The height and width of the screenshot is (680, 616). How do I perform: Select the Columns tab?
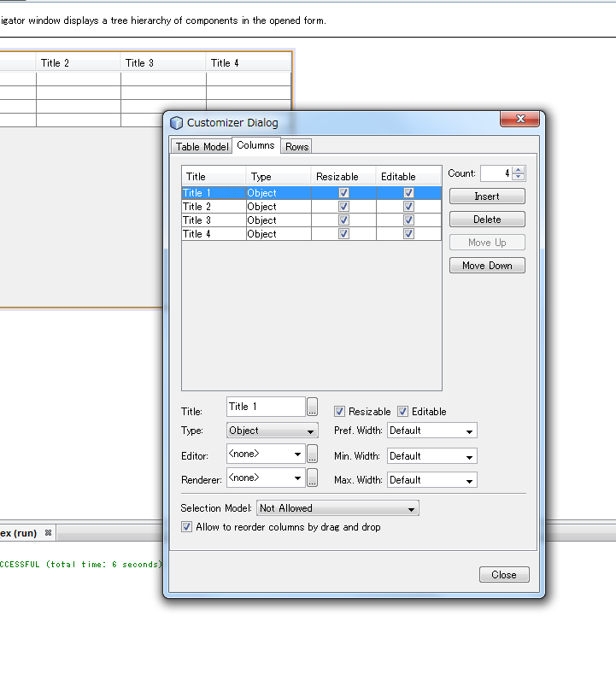256,145
